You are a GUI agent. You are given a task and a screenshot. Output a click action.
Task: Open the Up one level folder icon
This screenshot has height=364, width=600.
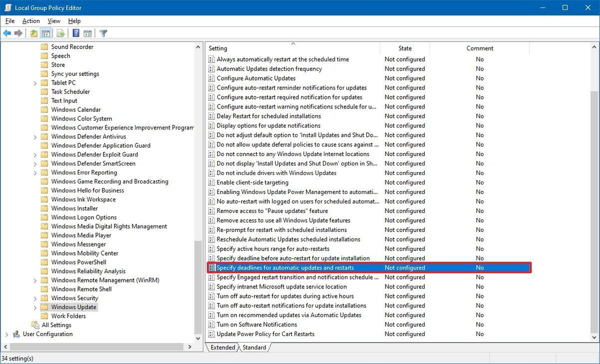tap(33, 33)
